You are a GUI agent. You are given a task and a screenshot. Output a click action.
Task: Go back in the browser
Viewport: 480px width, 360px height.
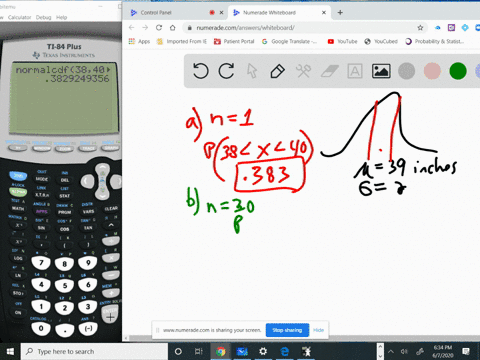[x=132, y=28]
